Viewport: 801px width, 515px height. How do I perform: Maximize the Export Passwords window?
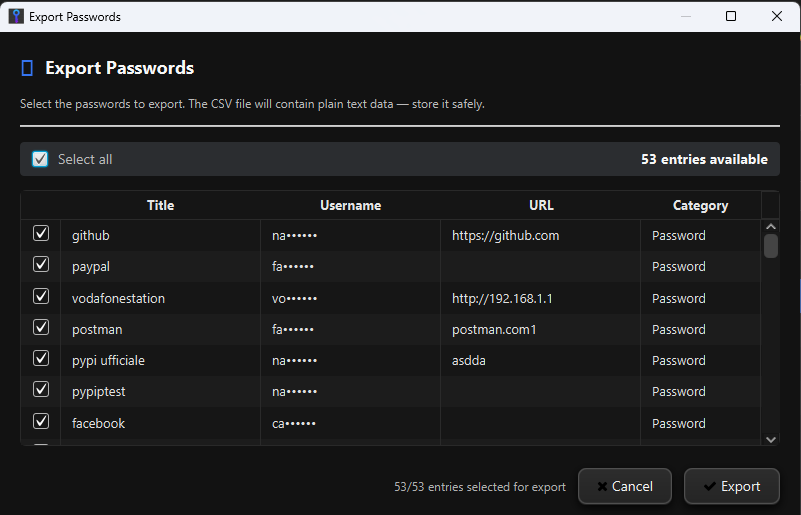tap(731, 16)
